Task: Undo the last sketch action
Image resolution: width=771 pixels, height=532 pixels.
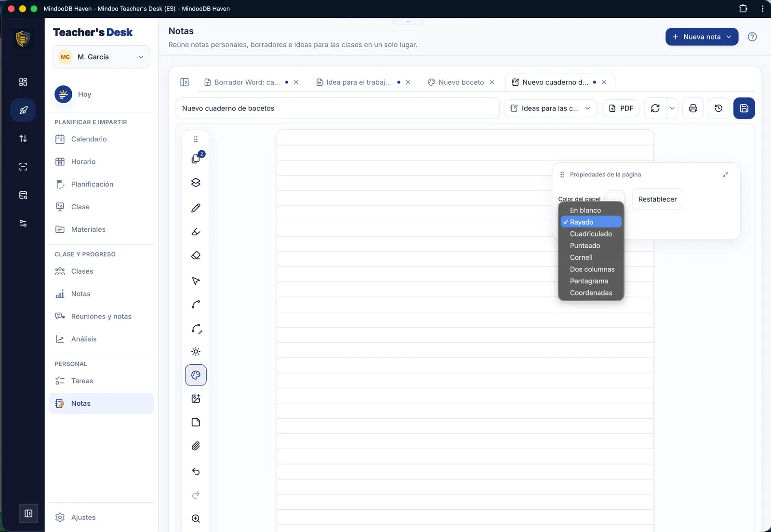Action: point(196,472)
